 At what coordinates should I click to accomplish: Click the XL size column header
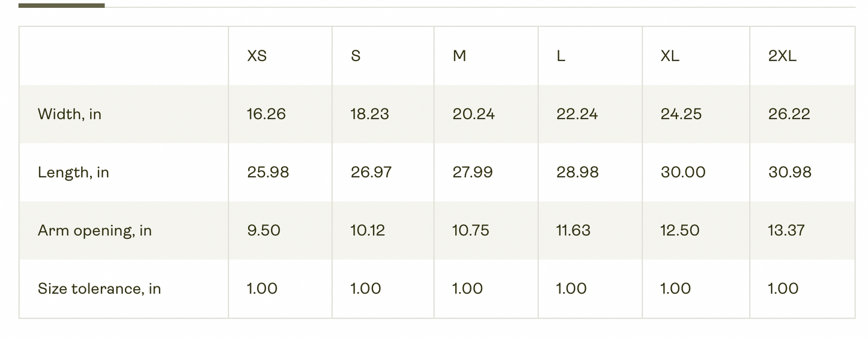click(670, 56)
